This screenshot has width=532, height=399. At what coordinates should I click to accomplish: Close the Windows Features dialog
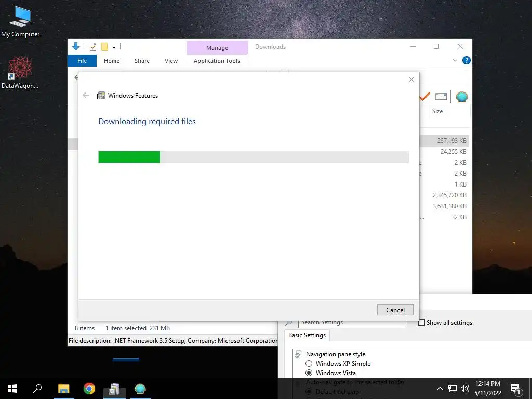411,79
